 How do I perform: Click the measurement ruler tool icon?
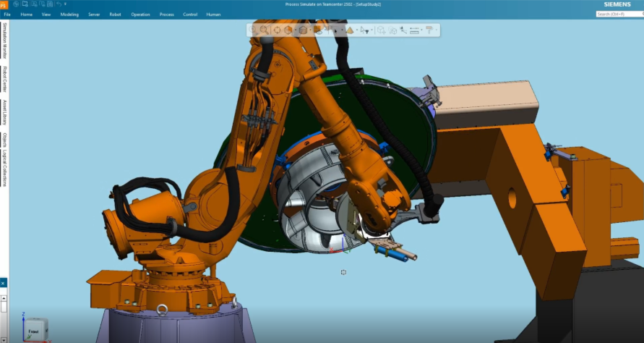pos(414,30)
